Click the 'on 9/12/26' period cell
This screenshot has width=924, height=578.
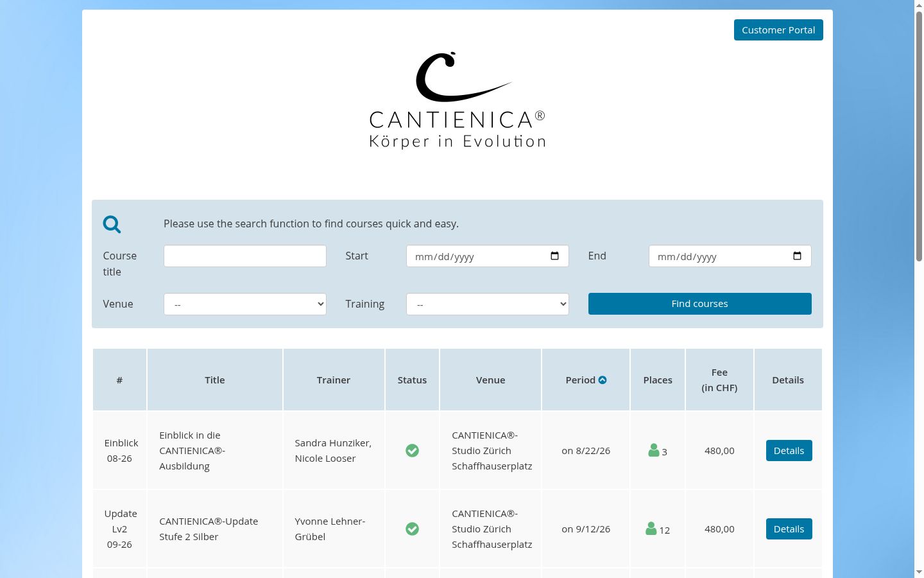[586, 529]
